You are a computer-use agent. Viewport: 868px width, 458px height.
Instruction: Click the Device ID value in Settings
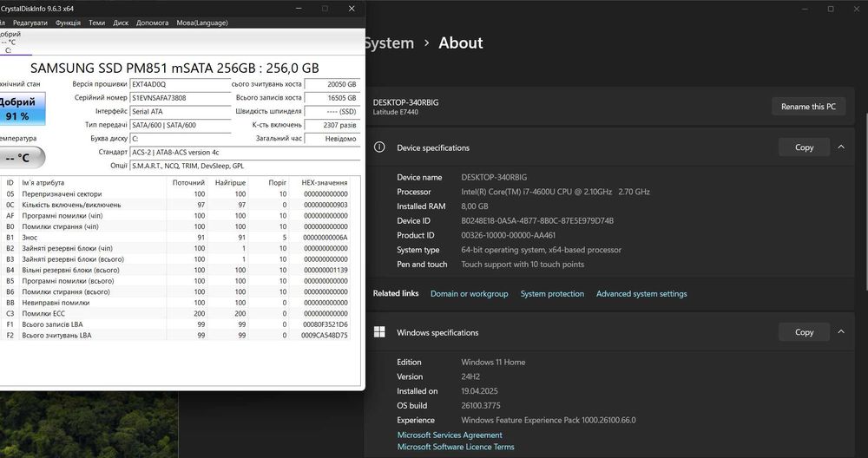point(537,220)
